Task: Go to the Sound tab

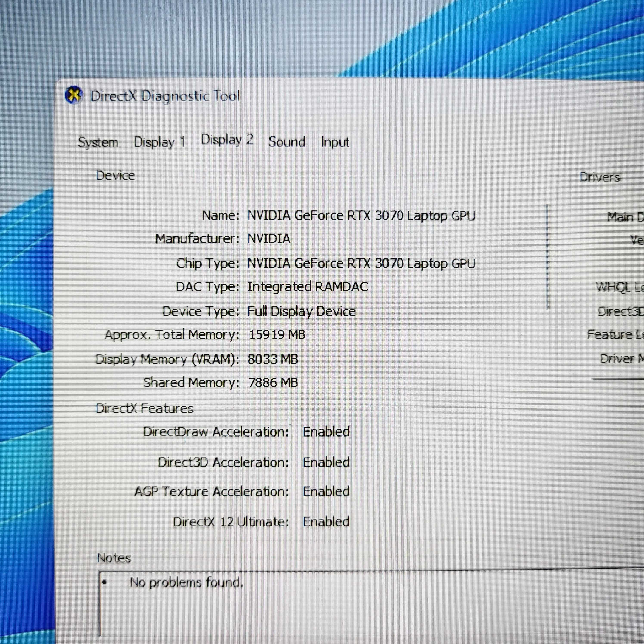Action: pos(287,142)
